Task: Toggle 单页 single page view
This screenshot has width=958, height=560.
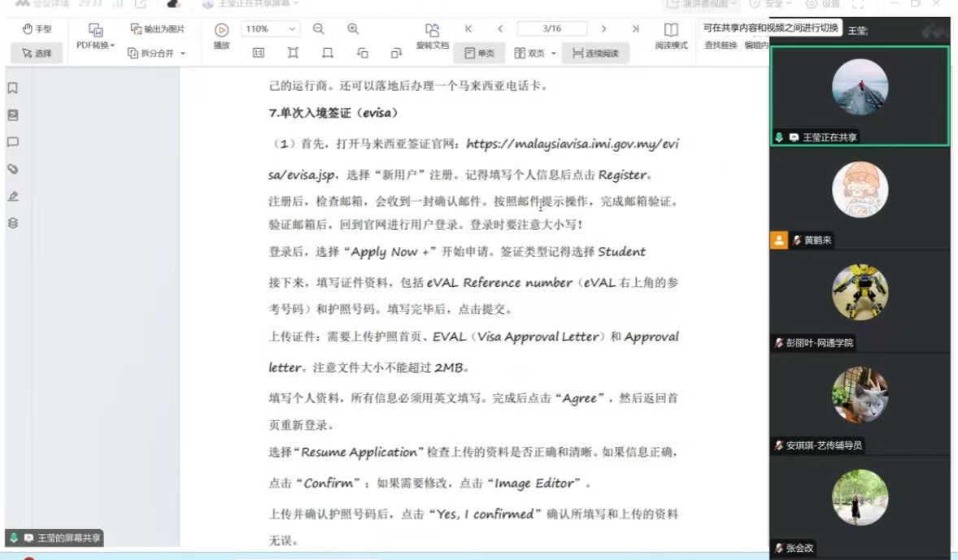Action: pyautogui.click(x=479, y=54)
